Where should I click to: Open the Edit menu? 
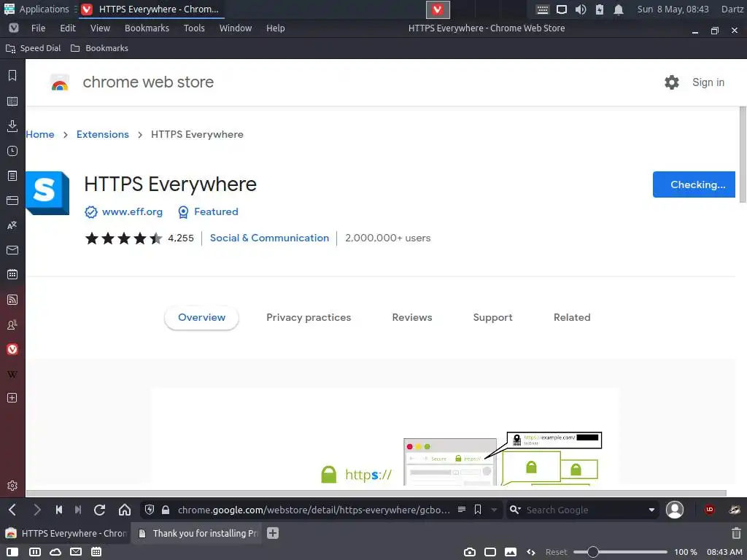pos(68,28)
